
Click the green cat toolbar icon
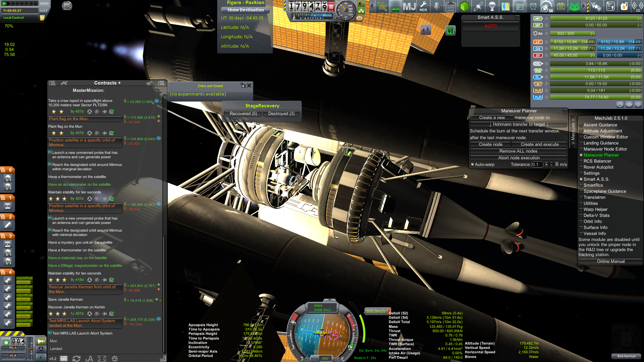574,6
